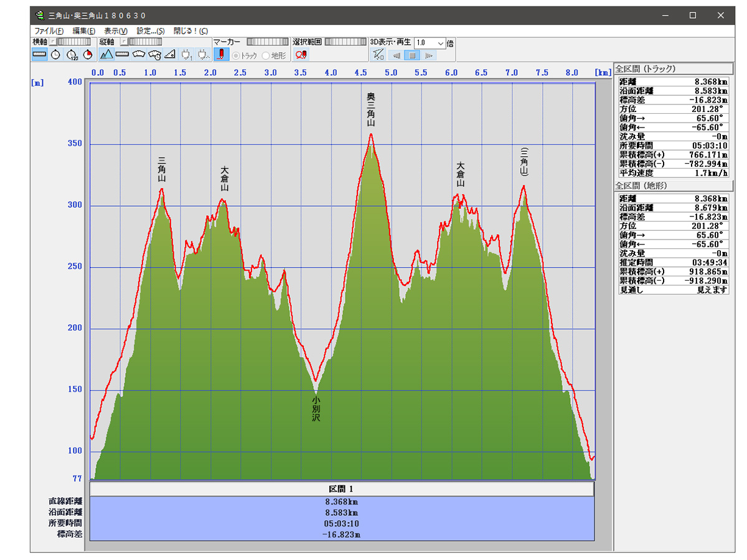This screenshot has height=560, width=747.
Task: Select the elevation mountain profile icon
Action: tap(106, 55)
